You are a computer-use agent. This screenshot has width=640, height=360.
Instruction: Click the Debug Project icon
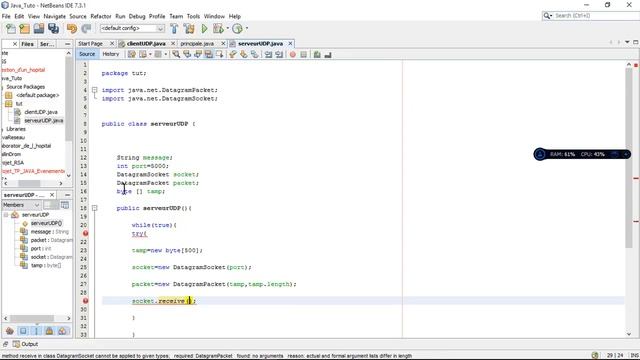pyautogui.click(x=218, y=29)
